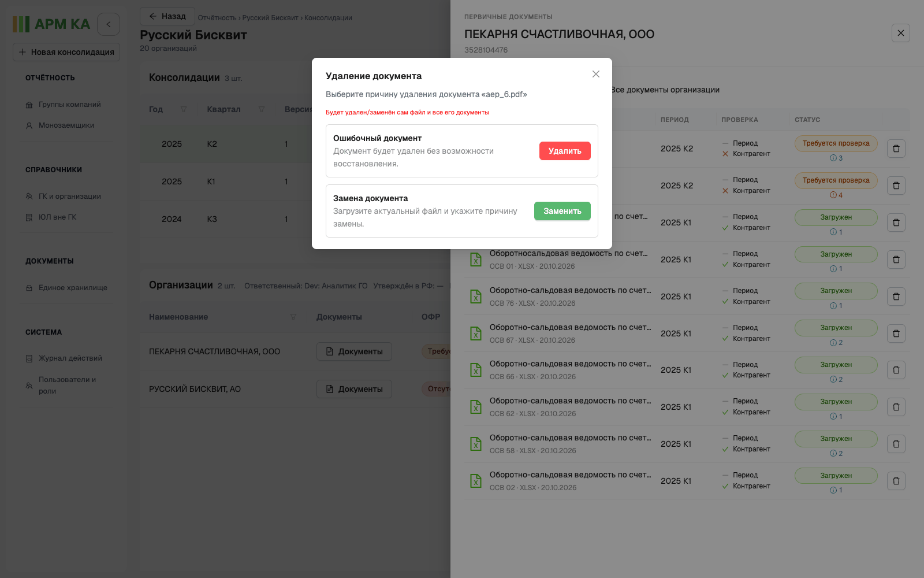Click the Русский Бисквит breadcrumb link
The width and height of the screenshot is (924, 578).
(x=270, y=18)
